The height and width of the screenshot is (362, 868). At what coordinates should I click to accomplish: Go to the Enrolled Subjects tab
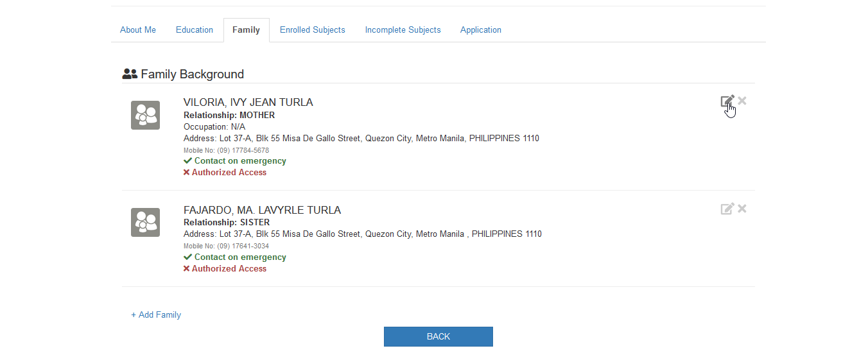(x=313, y=30)
